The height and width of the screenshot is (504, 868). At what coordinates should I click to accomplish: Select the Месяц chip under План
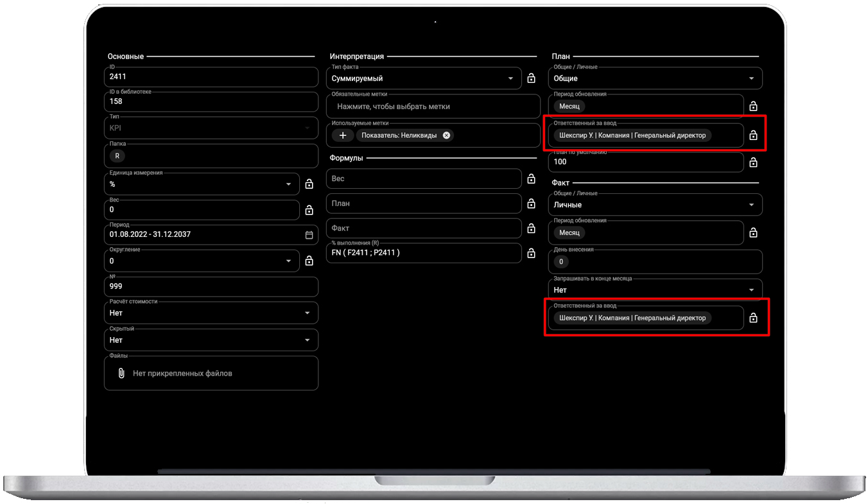point(569,107)
